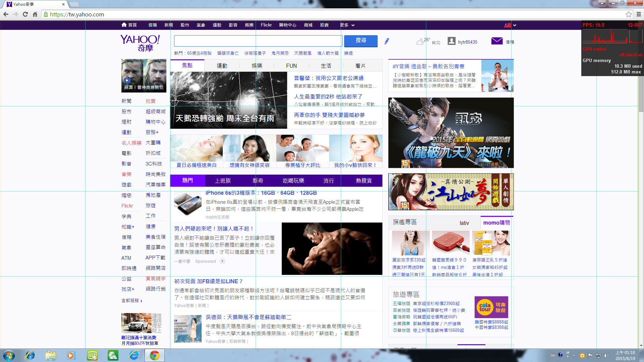Click the hytr85435 user avatar icon
Image resolution: width=644 pixels, height=362 pixels.
point(451,41)
